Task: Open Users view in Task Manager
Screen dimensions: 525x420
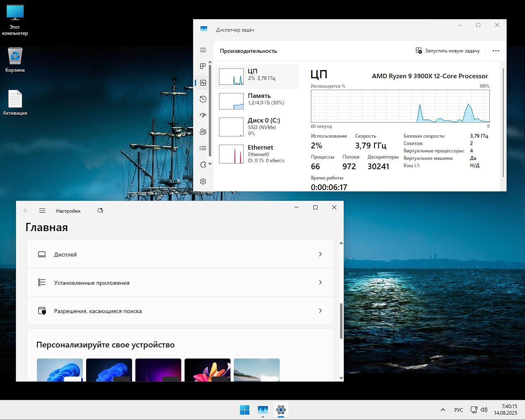Action: click(203, 132)
